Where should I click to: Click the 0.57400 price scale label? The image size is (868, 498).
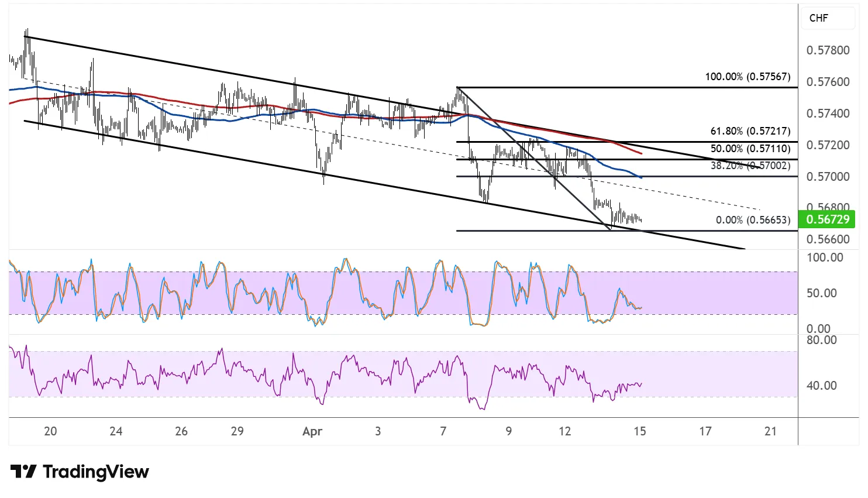[828, 114]
